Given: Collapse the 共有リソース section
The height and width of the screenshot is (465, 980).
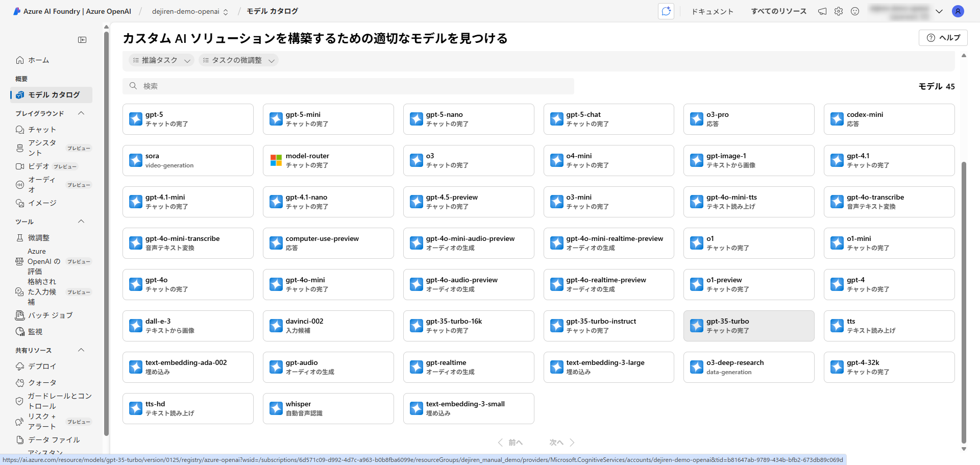Looking at the screenshot, I should (81, 350).
